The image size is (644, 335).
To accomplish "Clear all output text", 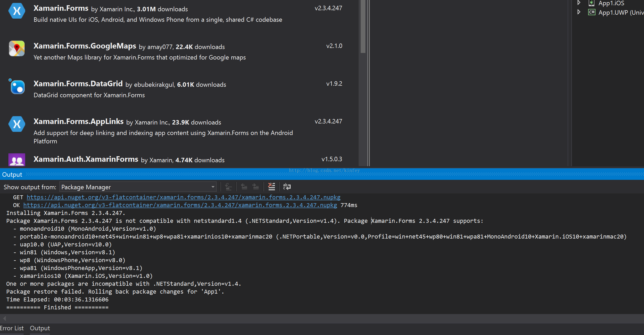I will 272,187.
